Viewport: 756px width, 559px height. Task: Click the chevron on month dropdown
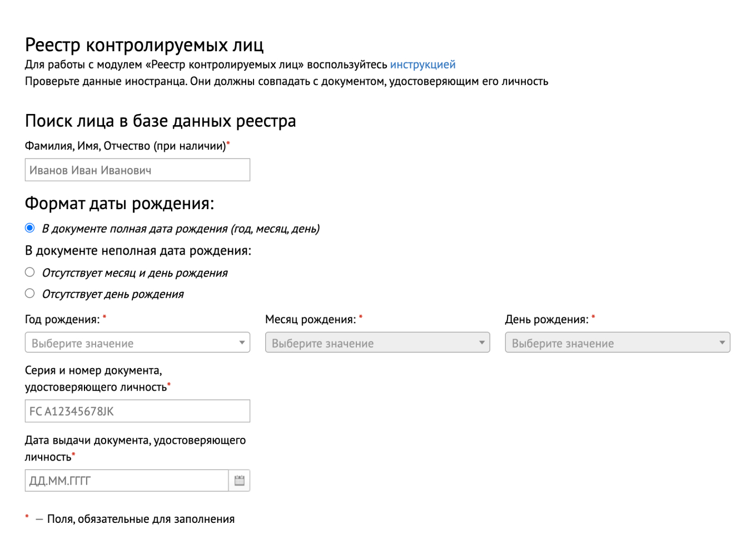click(x=481, y=343)
